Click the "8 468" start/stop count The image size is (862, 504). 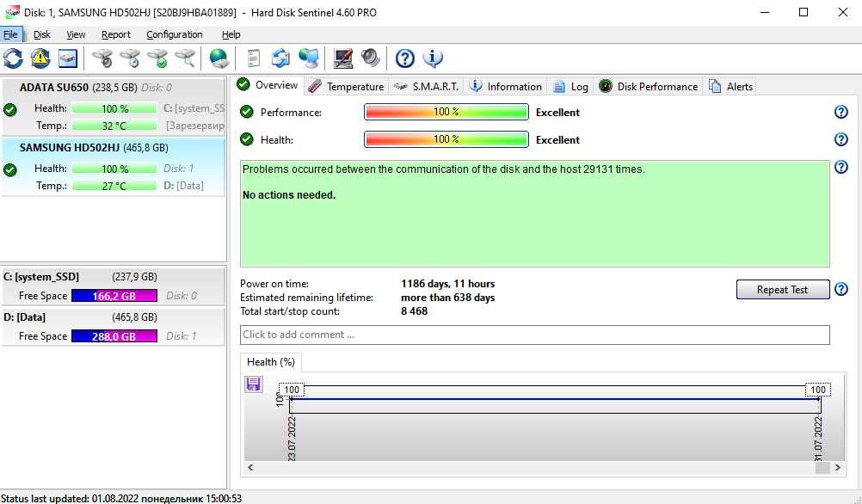tap(415, 311)
